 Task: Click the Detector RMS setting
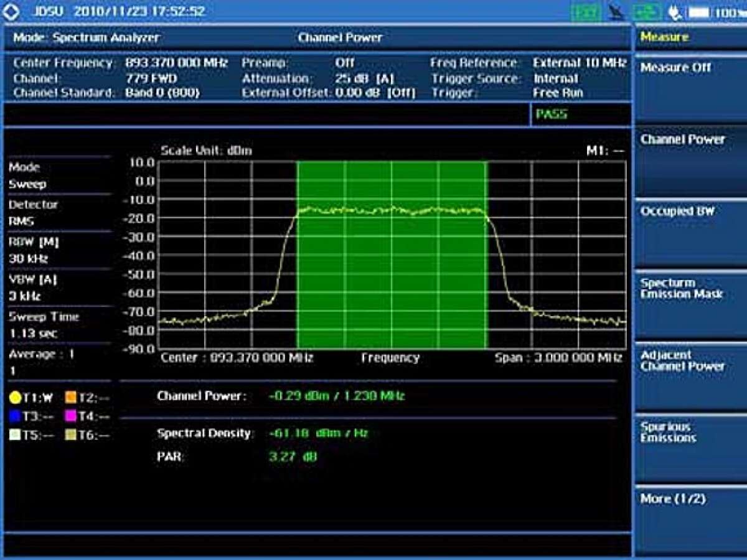[59, 213]
